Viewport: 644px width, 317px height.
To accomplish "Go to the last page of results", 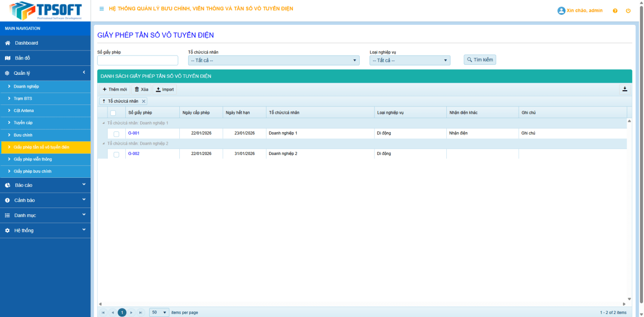I will [x=141, y=313].
